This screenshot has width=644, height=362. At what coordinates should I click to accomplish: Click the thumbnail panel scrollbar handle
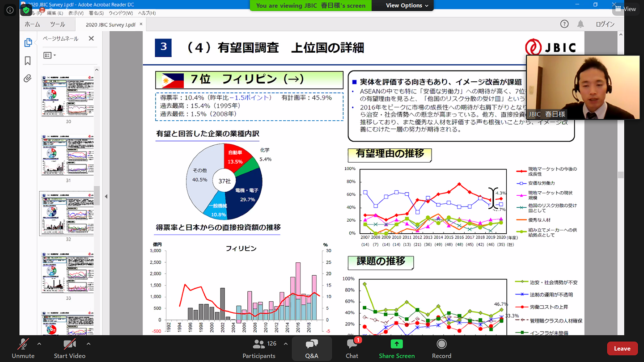[x=97, y=195]
